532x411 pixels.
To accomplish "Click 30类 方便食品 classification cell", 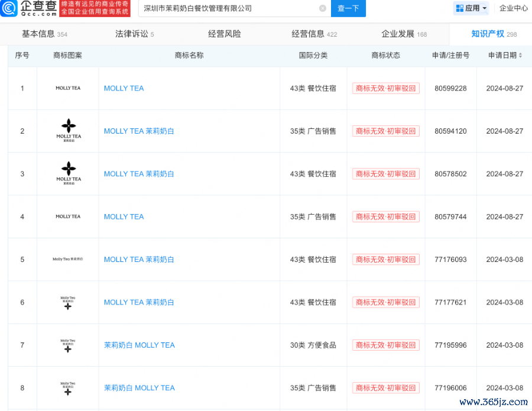I will tap(313, 345).
